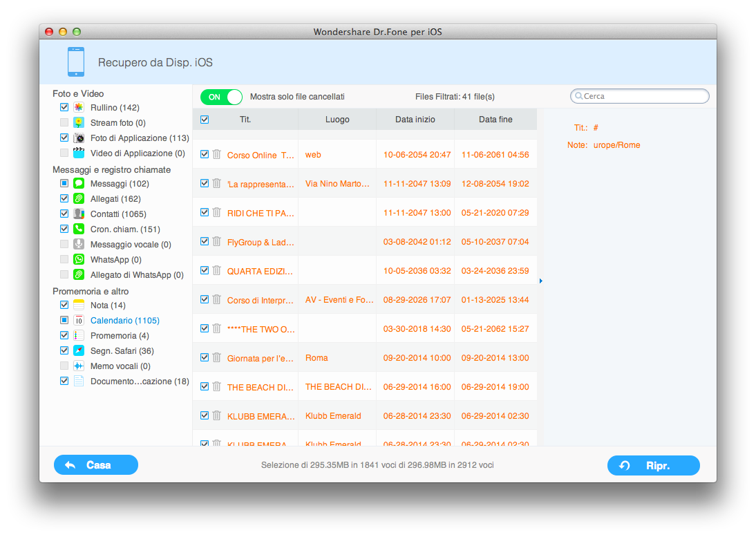
Task: Uncheck Foto di Applicazione (113) checkbox
Action: (64, 138)
